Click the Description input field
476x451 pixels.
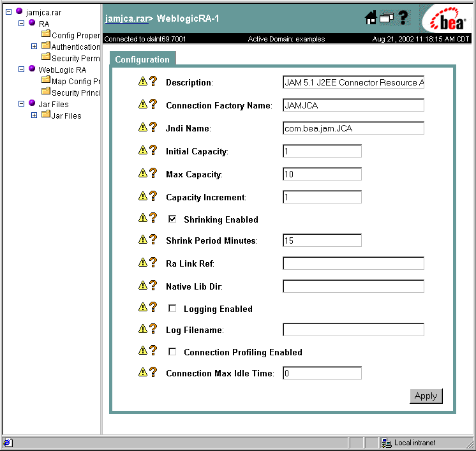coord(353,82)
